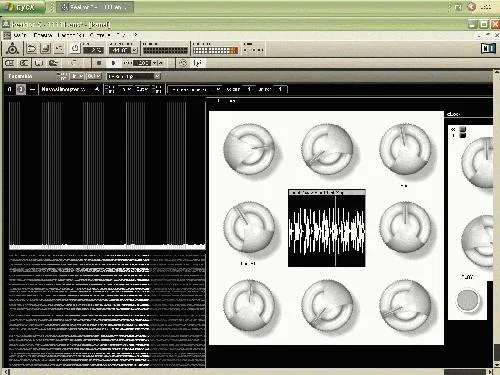Open the Ensemble snapshot dropdown

click(134, 76)
